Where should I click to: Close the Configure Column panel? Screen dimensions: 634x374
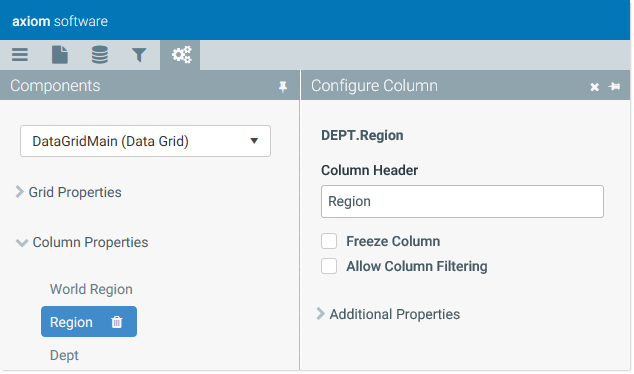click(x=594, y=87)
